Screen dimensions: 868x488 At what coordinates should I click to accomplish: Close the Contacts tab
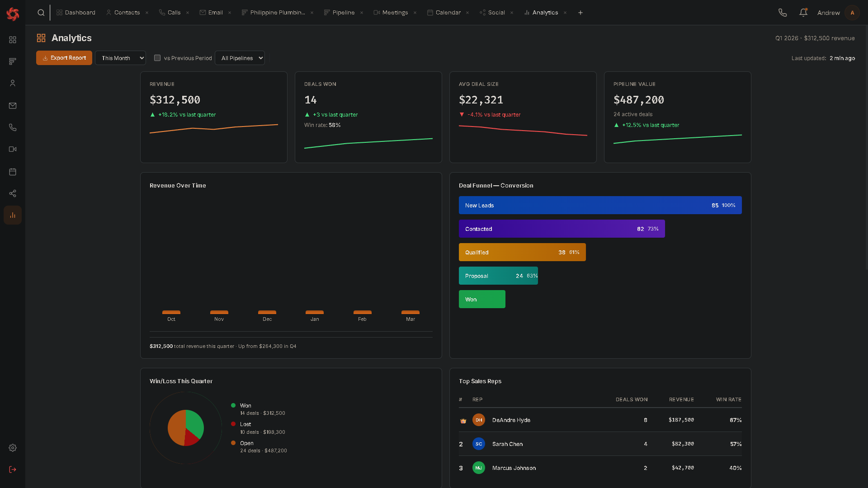tap(147, 13)
